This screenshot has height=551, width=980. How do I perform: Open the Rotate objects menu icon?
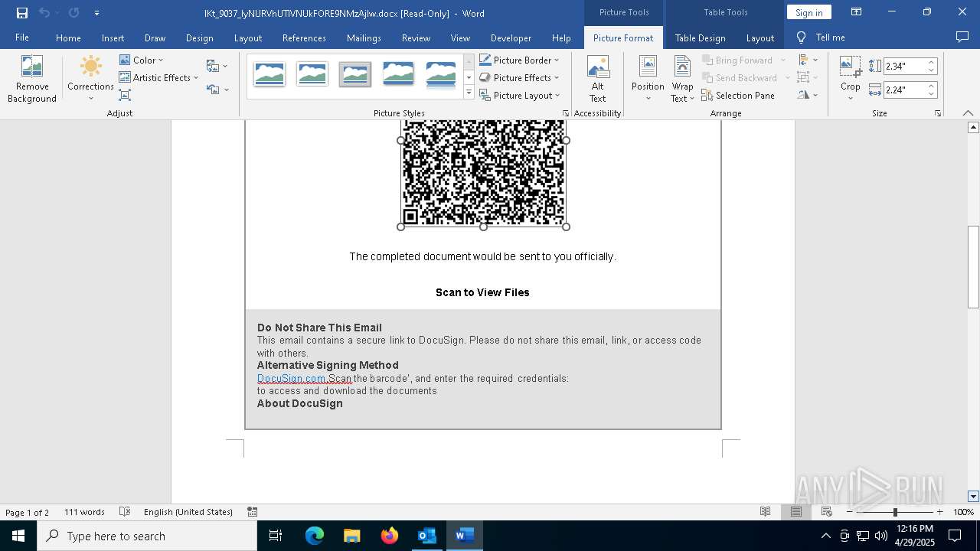tap(807, 95)
